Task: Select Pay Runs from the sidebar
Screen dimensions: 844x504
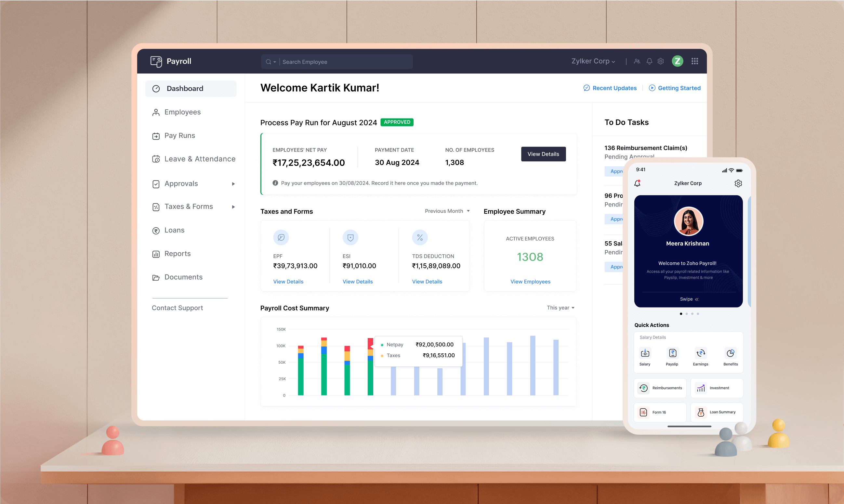Action: click(x=180, y=135)
